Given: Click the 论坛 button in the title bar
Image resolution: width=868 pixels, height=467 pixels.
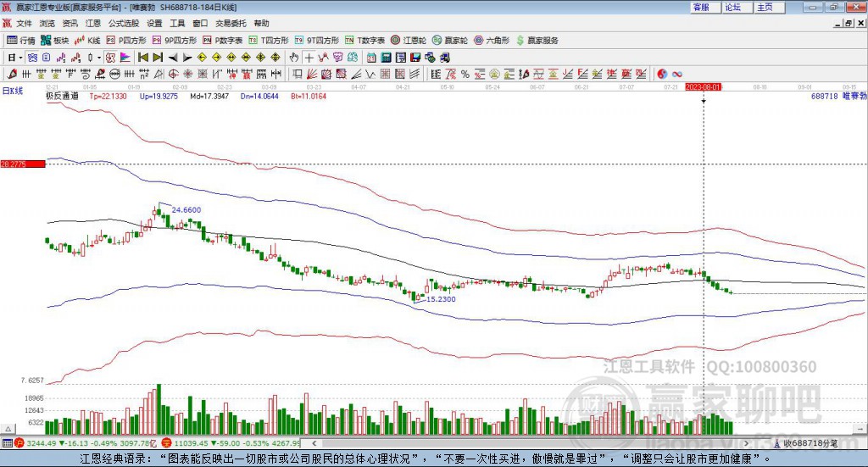Looking at the screenshot, I should (737, 7).
